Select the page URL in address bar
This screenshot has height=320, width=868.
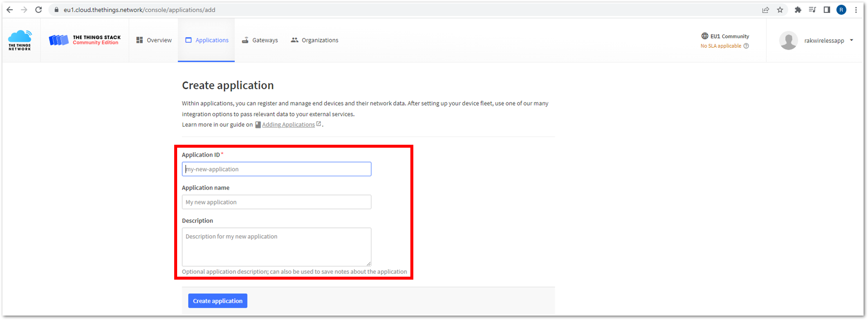tap(139, 10)
